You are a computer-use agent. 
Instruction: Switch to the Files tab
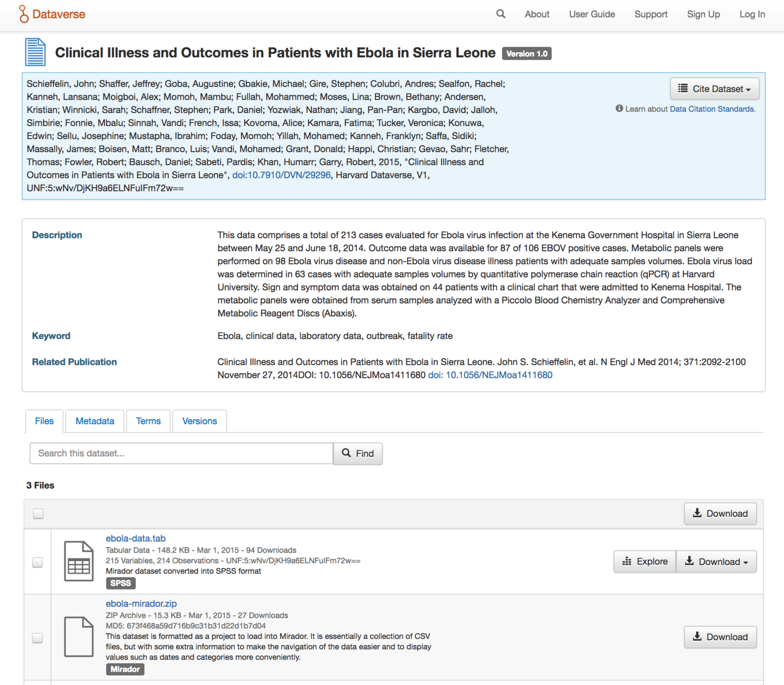point(44,421)
